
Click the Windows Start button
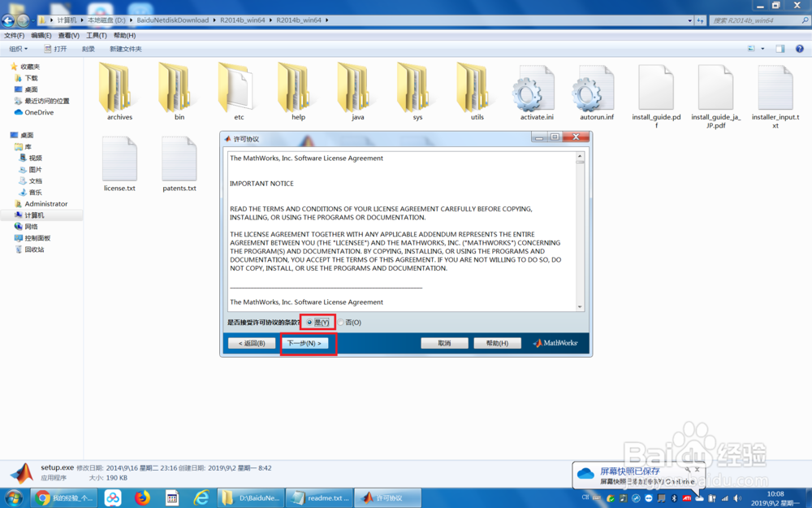[14, 497]
